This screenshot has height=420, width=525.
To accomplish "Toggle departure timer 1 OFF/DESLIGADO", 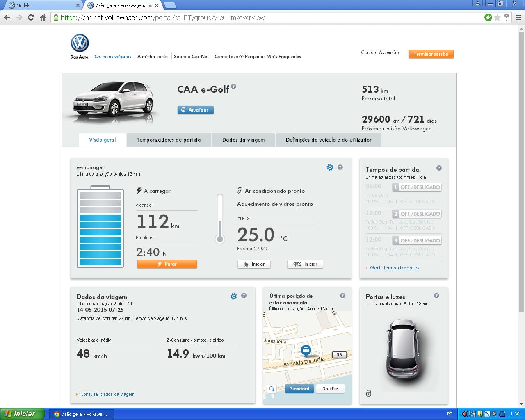I will (417, 187).
